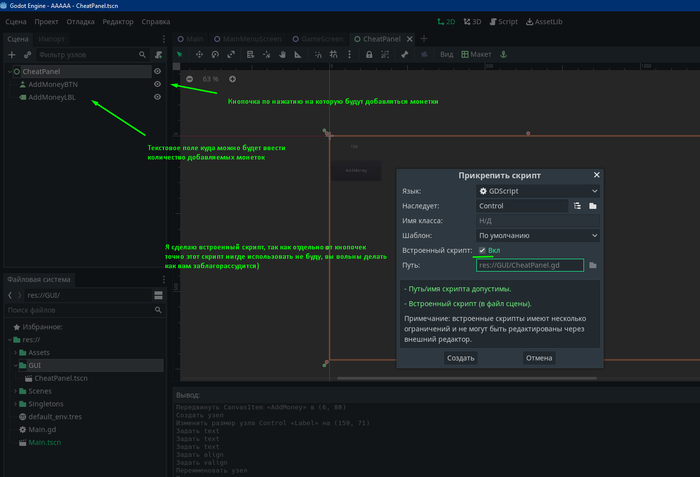Open the 'Проект' menu
700x477 pixels.
click(x=45, y=21)
